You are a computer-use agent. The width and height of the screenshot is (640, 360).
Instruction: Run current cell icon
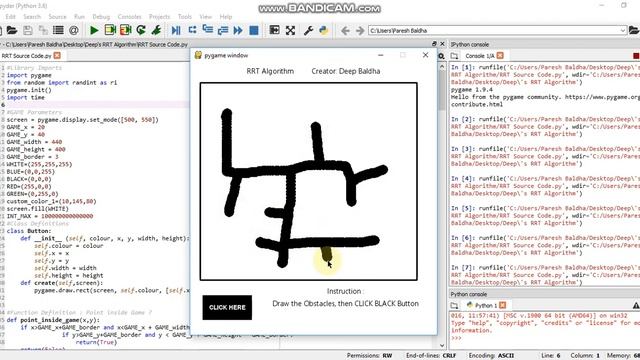[x=110, y=30]
